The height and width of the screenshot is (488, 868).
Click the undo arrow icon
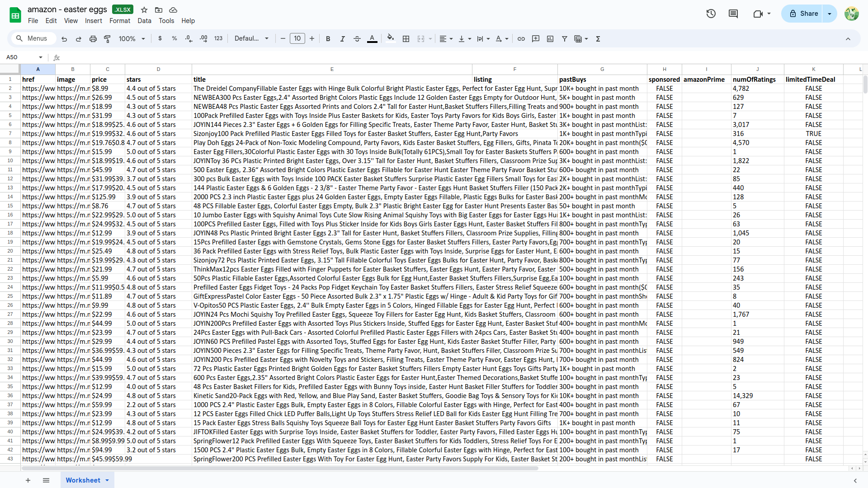pyautogui.click(x=64, y=39)
